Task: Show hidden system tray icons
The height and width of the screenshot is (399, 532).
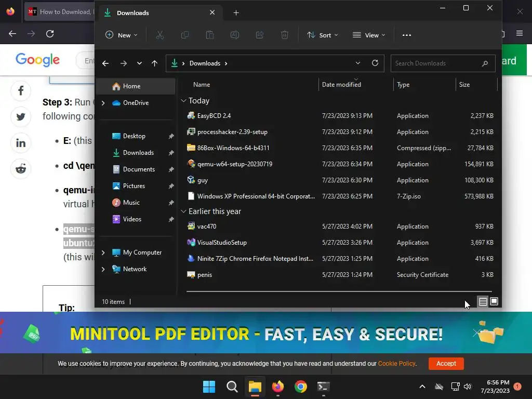Action: pyautogui.click(x=422, y=387)
